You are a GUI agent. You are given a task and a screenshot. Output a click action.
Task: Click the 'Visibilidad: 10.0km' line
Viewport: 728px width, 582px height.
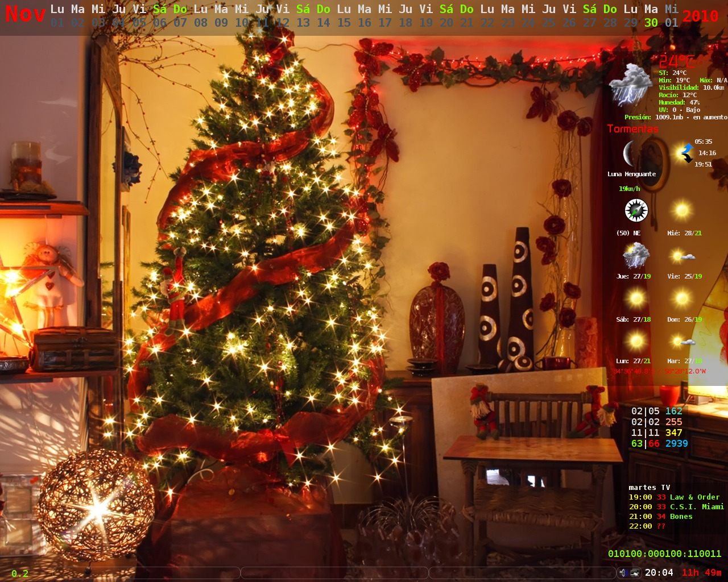tap(692, 88)
